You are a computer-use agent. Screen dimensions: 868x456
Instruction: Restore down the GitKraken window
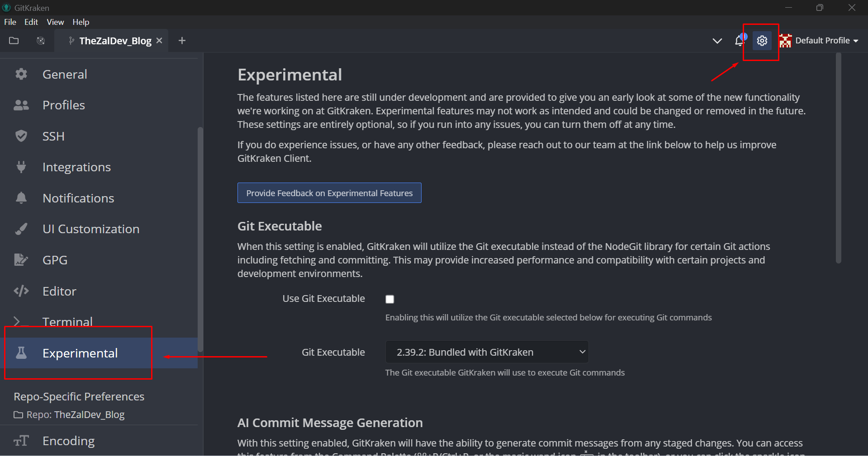click(820, 8)
